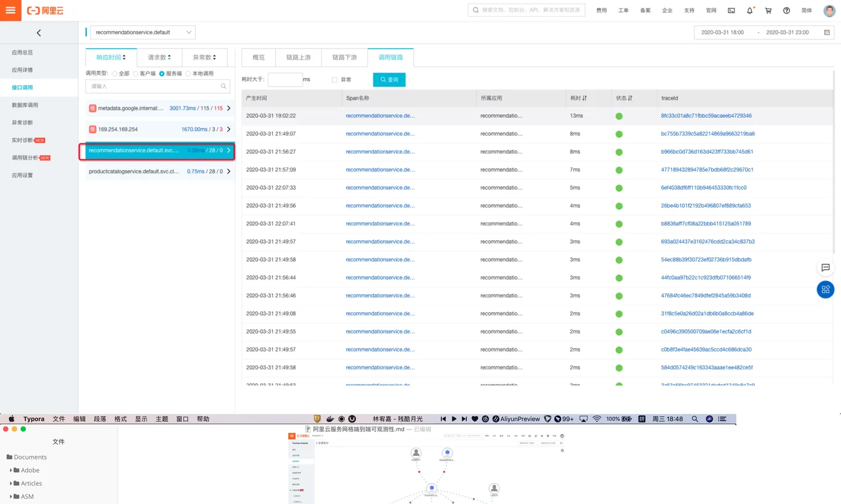Click the top search box for docs and console
The height and width of the screenshot is (504, 841).
526,10
